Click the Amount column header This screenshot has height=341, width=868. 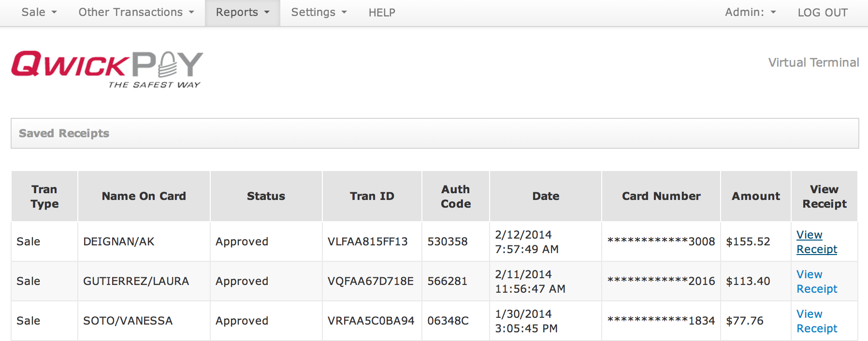755,196
